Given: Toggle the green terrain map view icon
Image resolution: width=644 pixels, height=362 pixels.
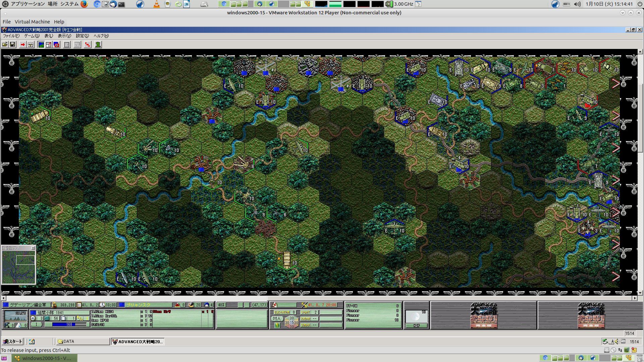Looking at the screenshot, I should point(41,45).
